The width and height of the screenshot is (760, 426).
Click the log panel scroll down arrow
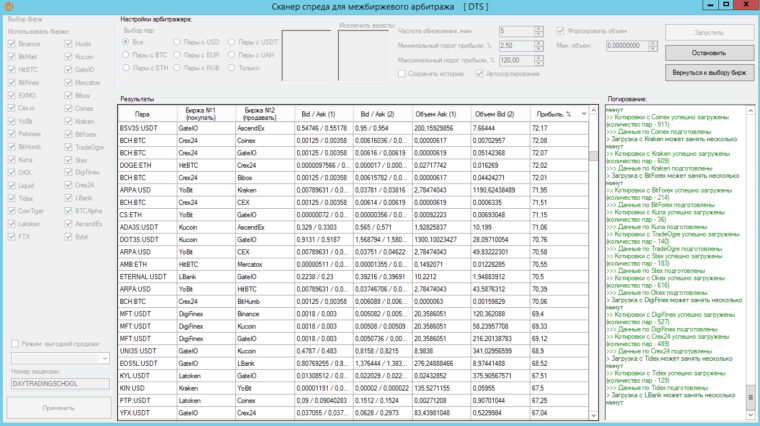750,415
